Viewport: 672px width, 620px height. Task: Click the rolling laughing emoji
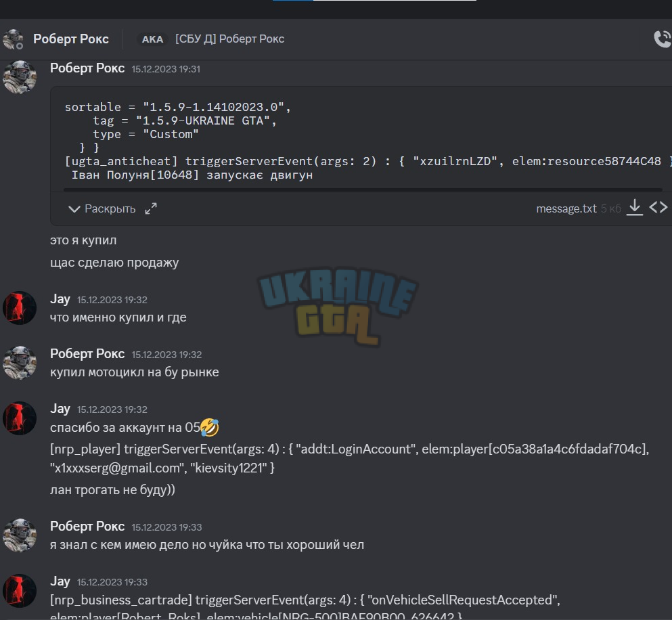[x=210, y=427]
